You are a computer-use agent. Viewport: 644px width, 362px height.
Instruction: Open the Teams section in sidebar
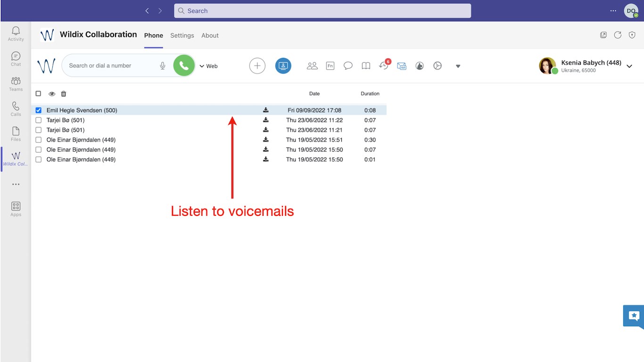coord(16,84)
